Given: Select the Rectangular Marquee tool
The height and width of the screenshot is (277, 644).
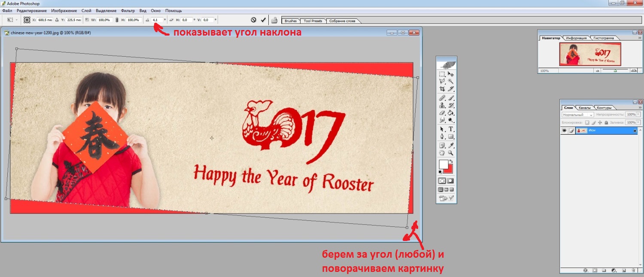Looking at the screenshot, I should tap(442, 74).
